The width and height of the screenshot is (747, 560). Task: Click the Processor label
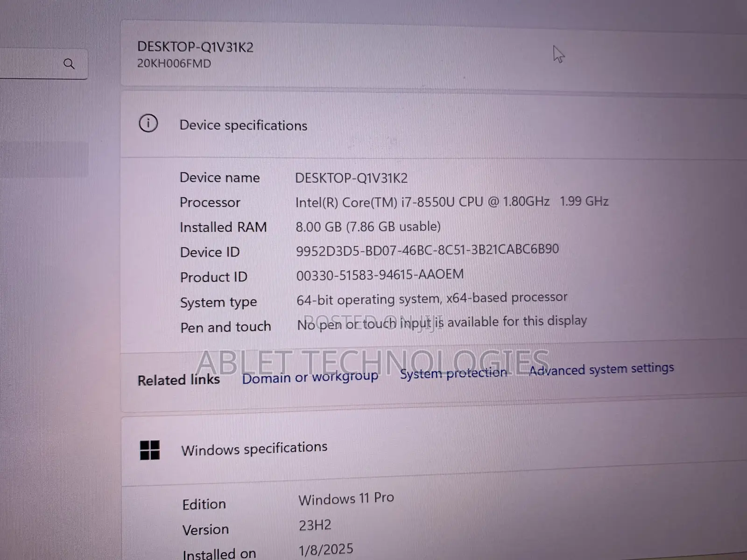[210, 203]
